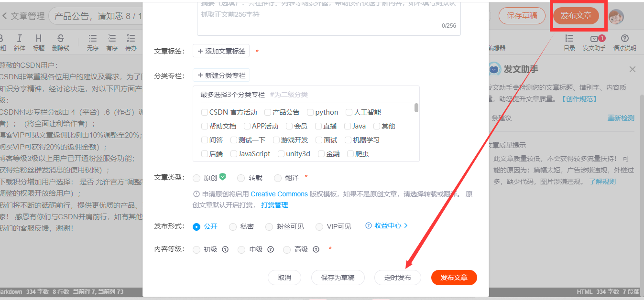Select 翻译 as article type
The height and width of the screenshot is (300, 644).
(x=278, y=178)
